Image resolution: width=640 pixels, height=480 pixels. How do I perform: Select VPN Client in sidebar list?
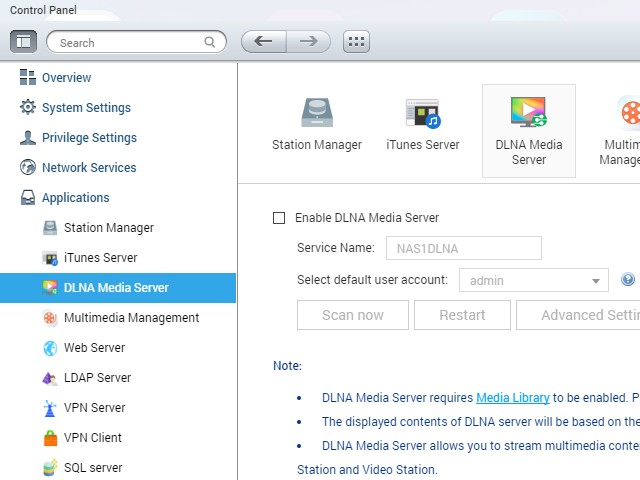point(93,438)
